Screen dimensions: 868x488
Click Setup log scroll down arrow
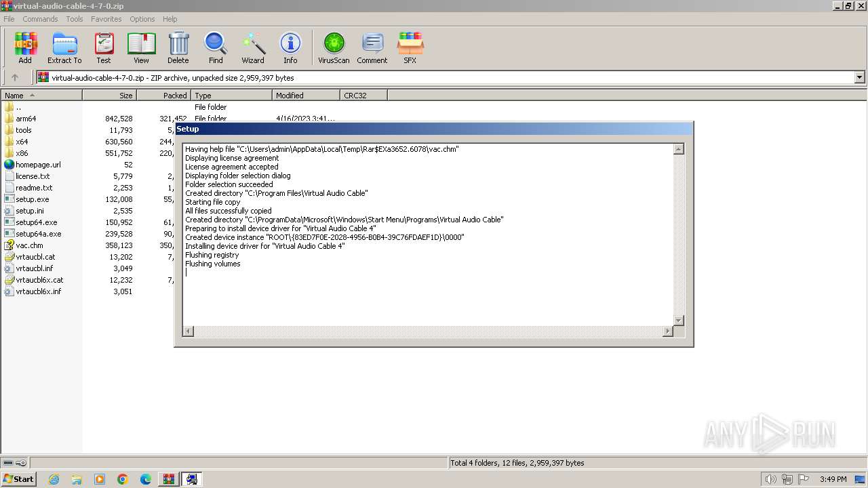[x=678, y=320]
